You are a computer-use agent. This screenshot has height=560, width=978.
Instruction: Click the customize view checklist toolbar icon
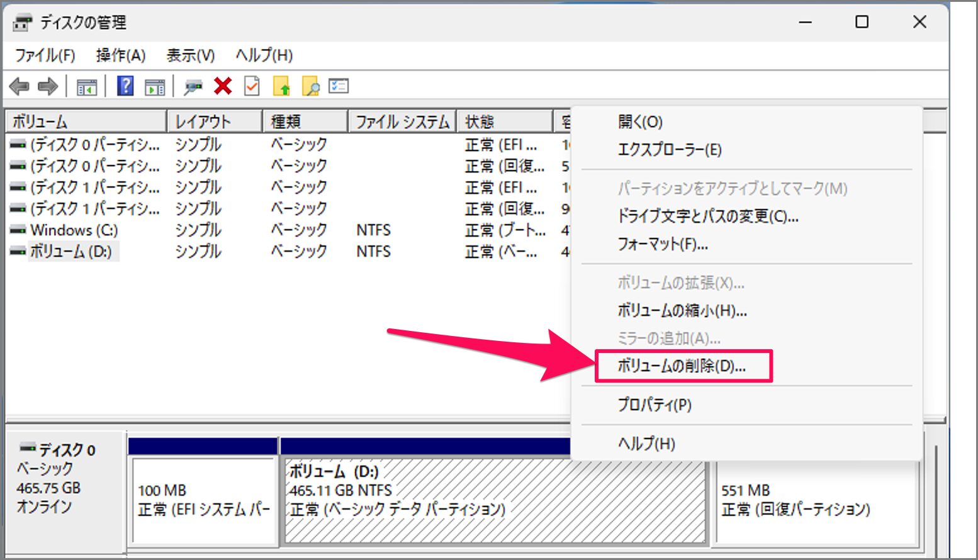click(338, 86)
